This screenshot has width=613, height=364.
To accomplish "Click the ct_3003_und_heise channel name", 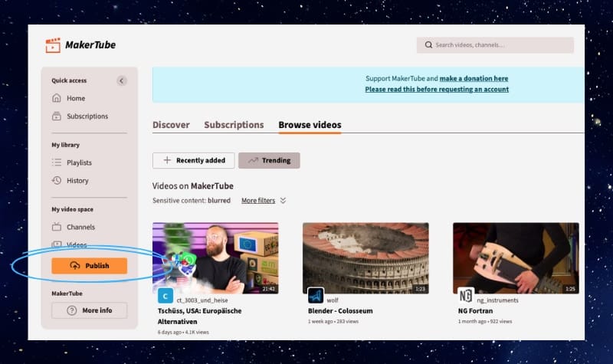I will (202, 300).
